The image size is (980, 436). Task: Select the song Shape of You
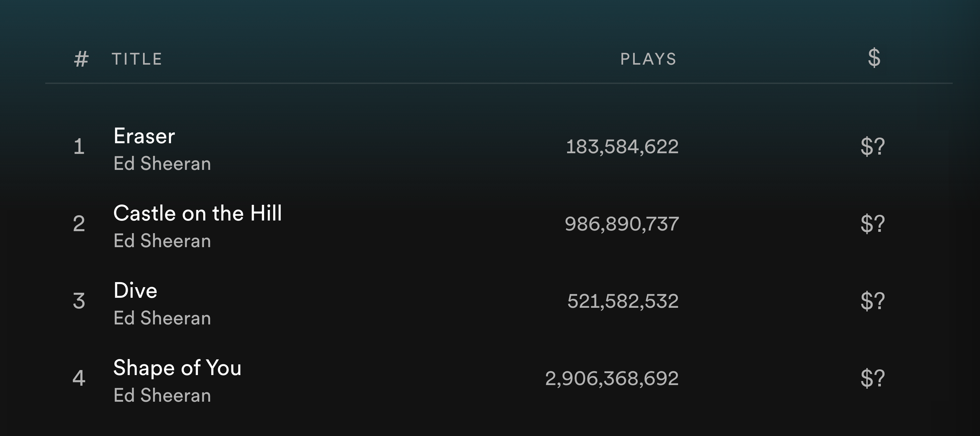(x=177, y=367)
